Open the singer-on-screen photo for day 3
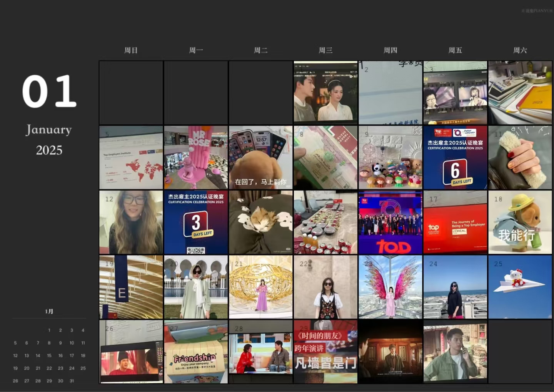 pos(455,92)
